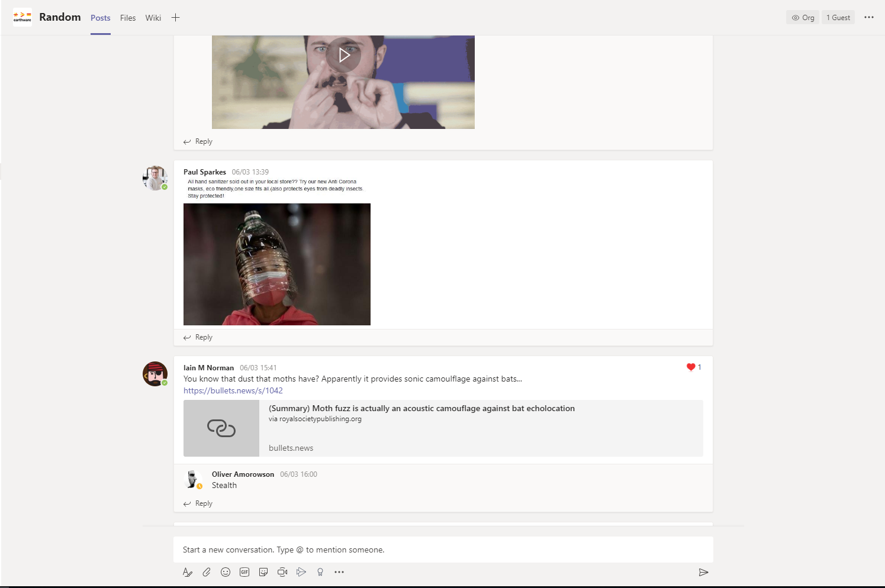Open Paul Sparkes' profile avatar
This screenshot has width=885, height=588.
(155, 178)
